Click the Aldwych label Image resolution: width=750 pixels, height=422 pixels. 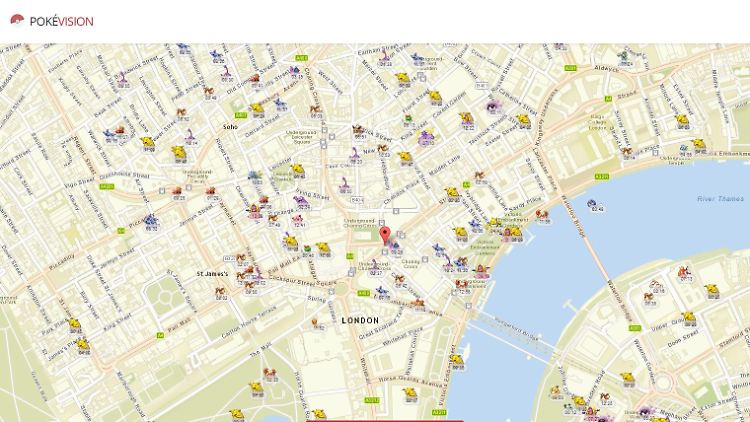click(x=606, y=69)
